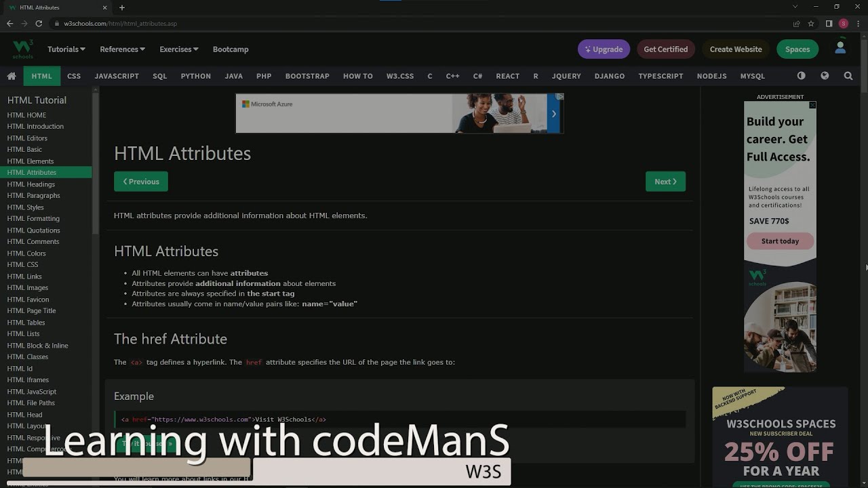Select the JQUERY topic tab
The image size is (868, 488).
point(566,76)
